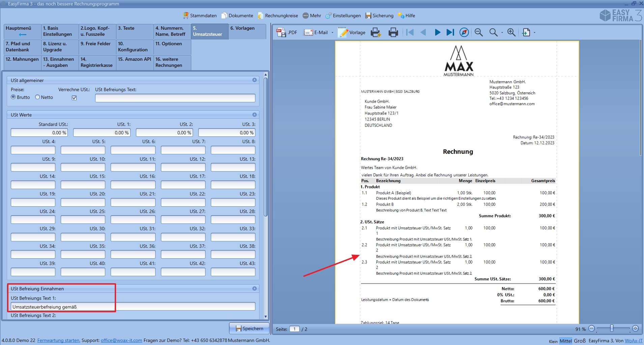644x345 pixels.
Task: Click the plus zoom button at bottom right
Action: pos(636,328)
